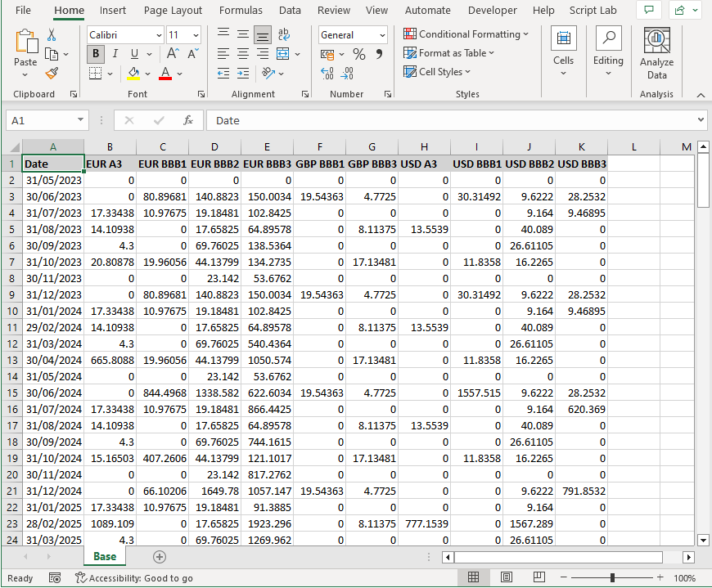The image size is (712, 588).
Task: Toggle bold formatting
Action: [x=95, y=53]
